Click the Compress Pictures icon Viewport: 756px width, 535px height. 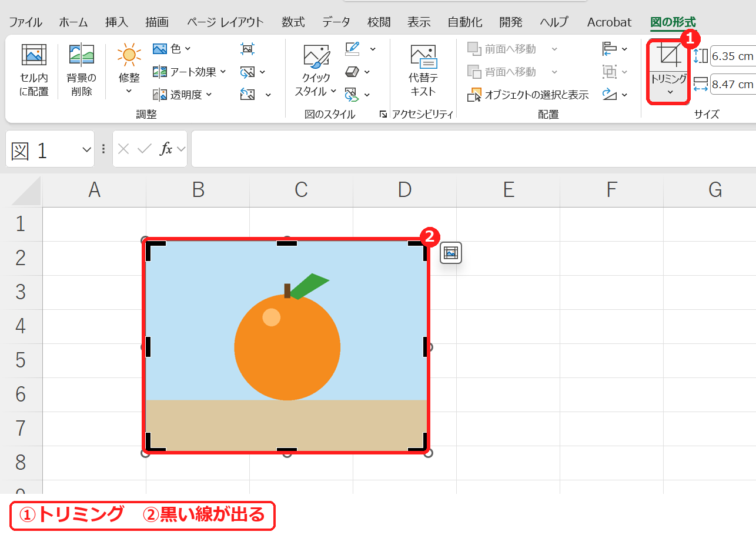click(x=247, y=49)
